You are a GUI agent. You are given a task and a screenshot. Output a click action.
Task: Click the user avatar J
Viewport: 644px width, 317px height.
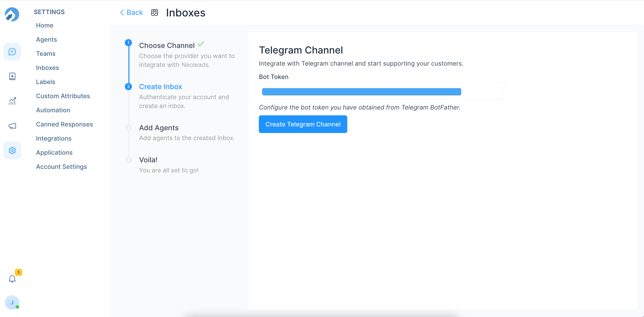[x=12, y=302]
